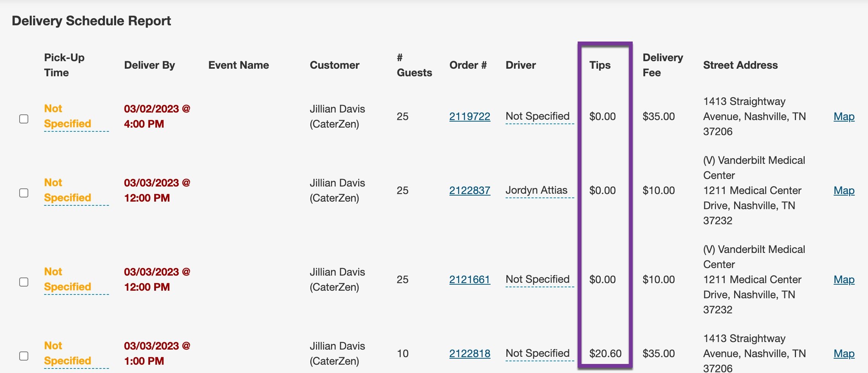Image resolution: width=868 pixels, height=373 pixels.
Task: Assign a driver for order 2119722
Action: point(538,116)
